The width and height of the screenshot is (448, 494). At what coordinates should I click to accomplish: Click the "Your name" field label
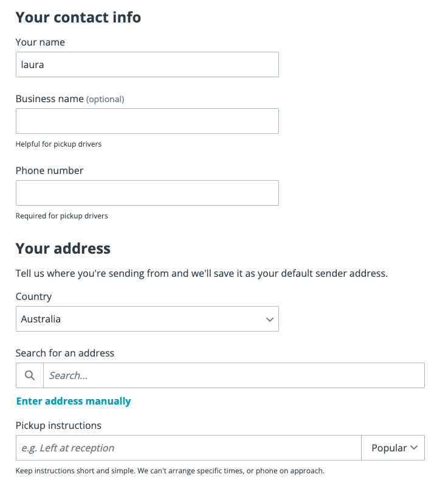pos(40,42)
